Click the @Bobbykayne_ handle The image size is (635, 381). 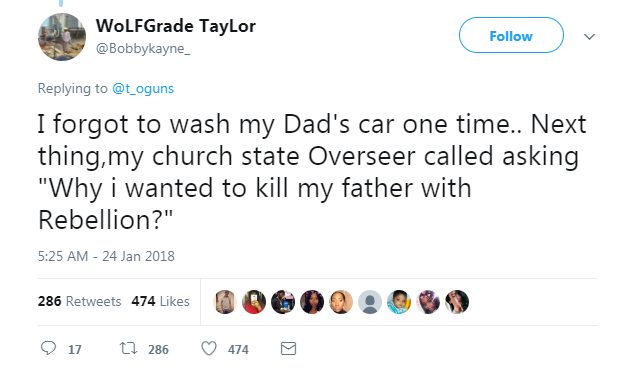143,49
